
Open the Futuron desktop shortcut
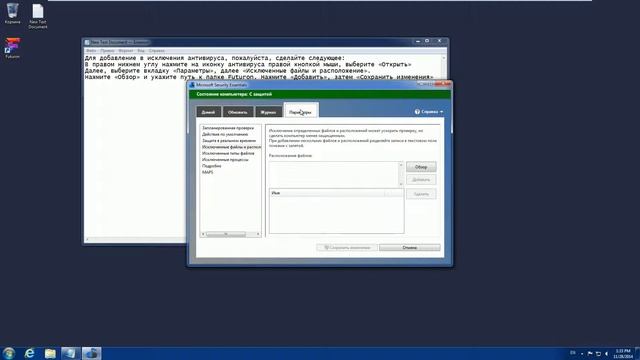[12, 48]
